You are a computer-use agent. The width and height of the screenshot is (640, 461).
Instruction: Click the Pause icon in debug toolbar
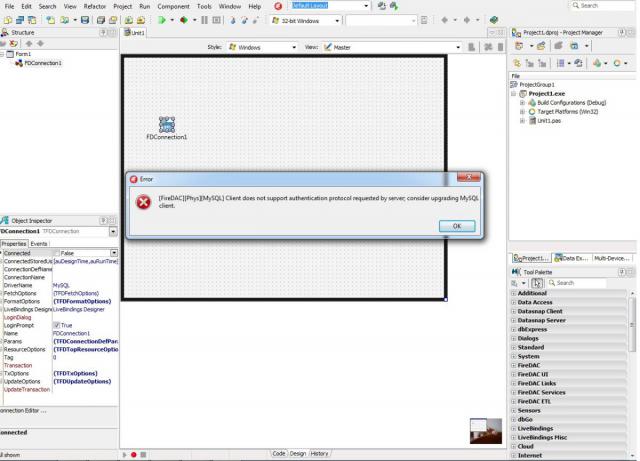point(204,20)
